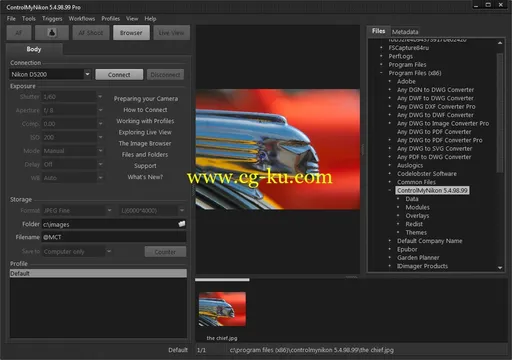Image resolution: width=512 pixels, height=360 pixels.
Task: Collapse the Program Files (x86) tree node
Action: 381,73
